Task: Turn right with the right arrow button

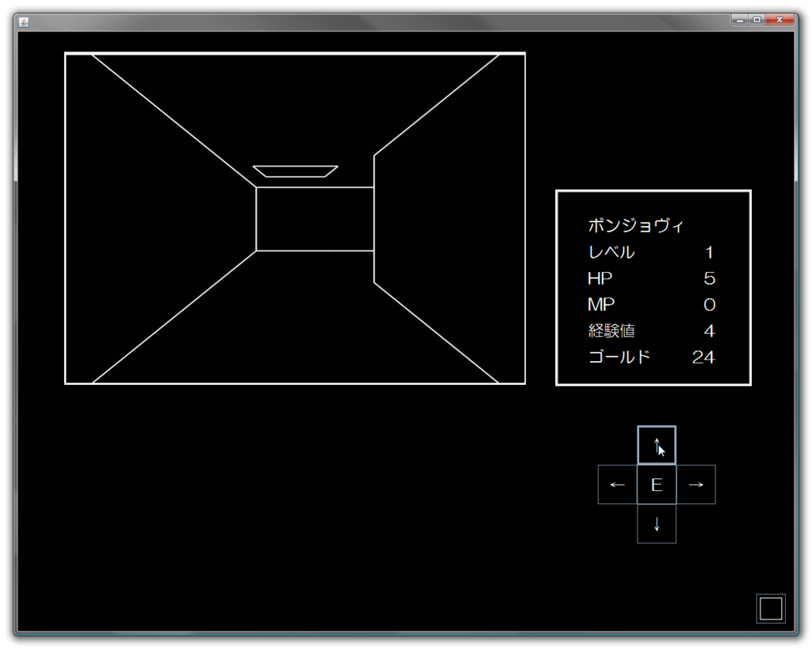Action: coord(696,484)
